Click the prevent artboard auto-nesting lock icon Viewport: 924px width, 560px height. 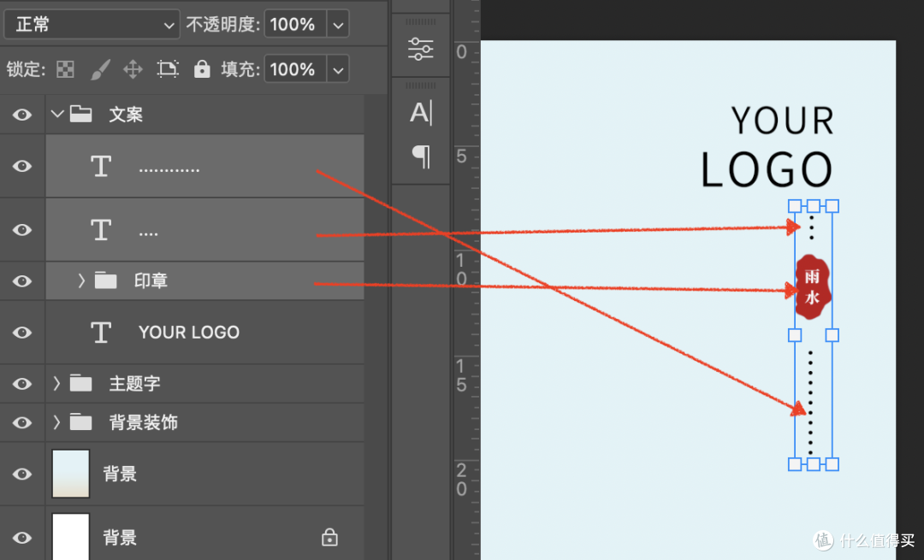click(x=168, y=69)
